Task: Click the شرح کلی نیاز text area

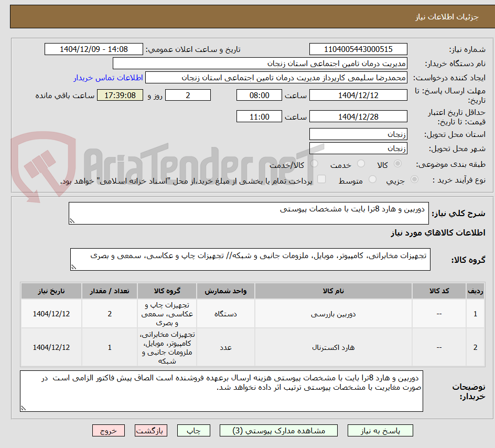Action: 249,214
